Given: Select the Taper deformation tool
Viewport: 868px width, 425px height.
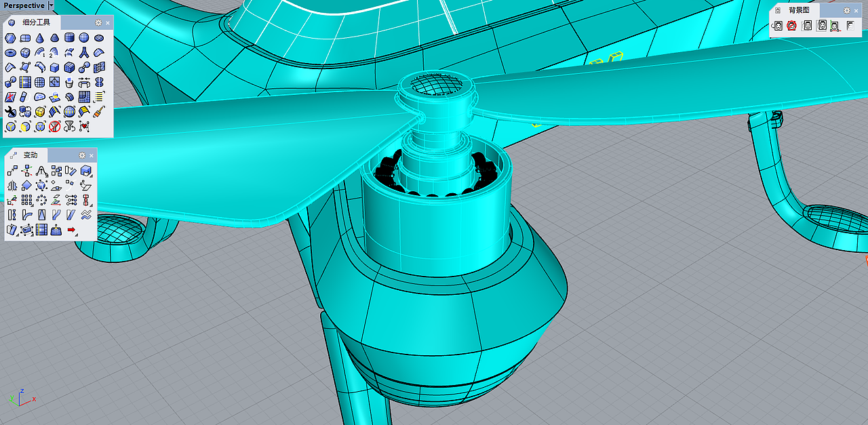Looking at the screenshot, I should (41, 214).
